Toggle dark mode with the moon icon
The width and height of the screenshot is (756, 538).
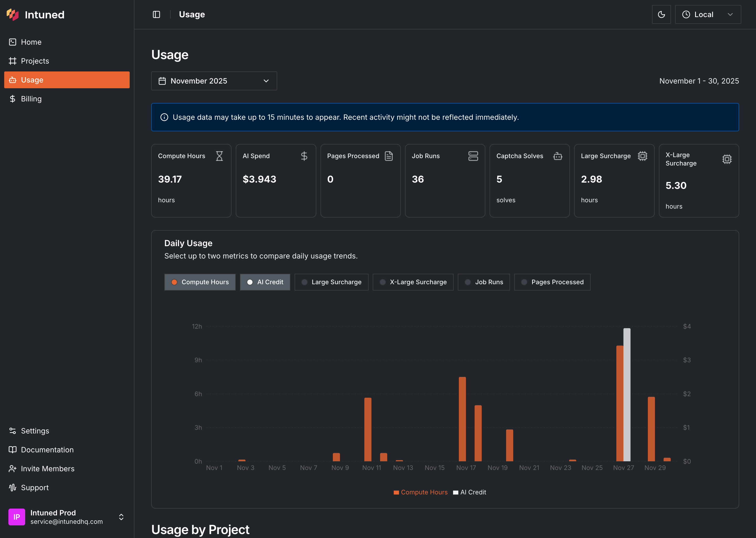coord(661,14)
